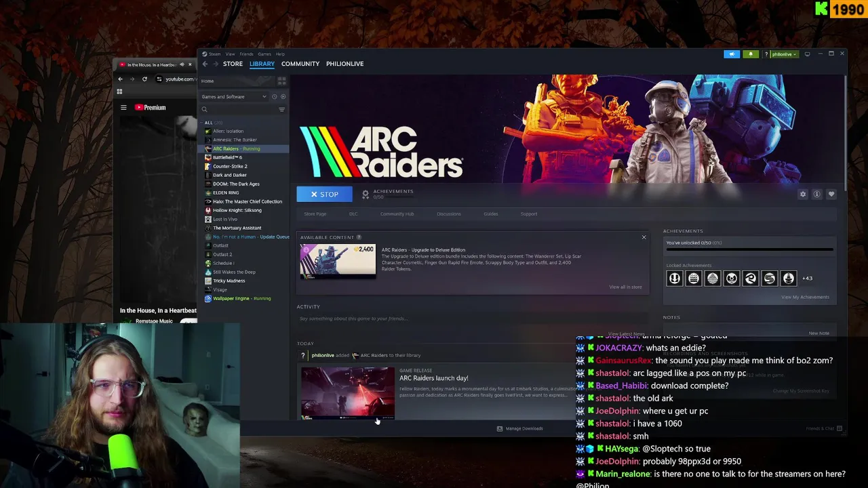The width and height of the screenshot is (868, 488).
Task: Select Visage in library
Action: [220, 290]
